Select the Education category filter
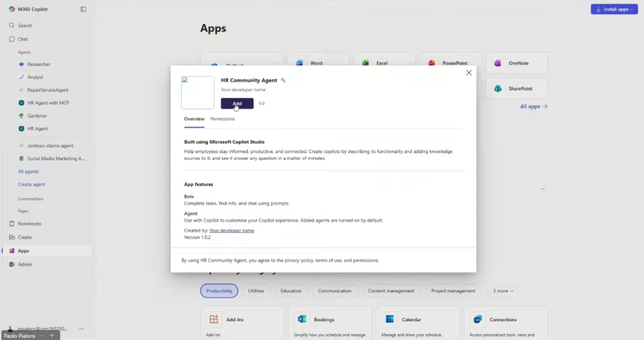 (x=291, y=291)
